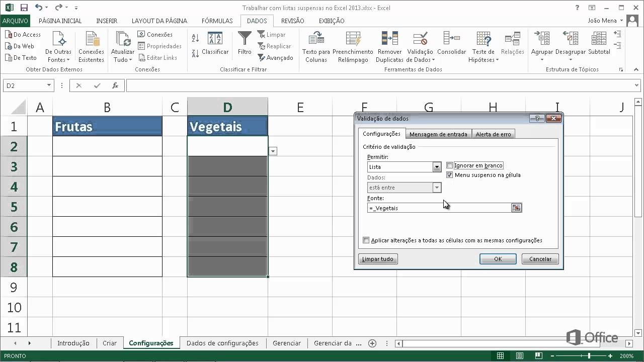644x362 pixels.
Task: Select Dados de configurações sheet tab
Action: pyautogui.click(x=222, y=343)
